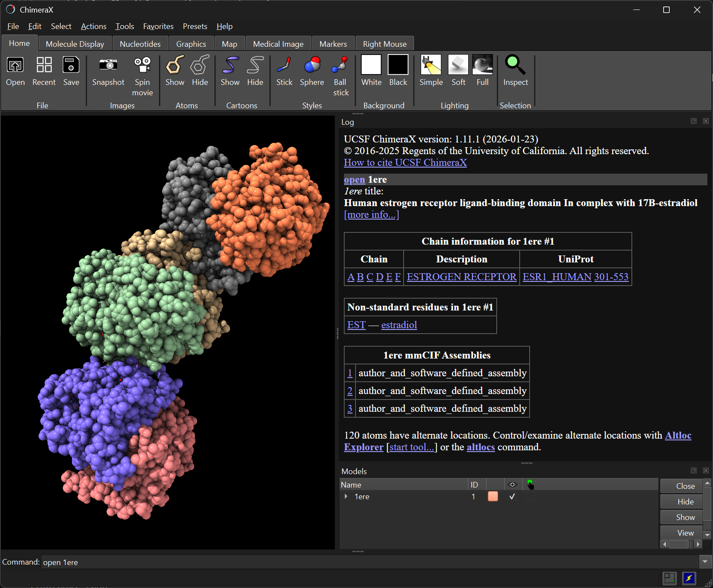Switch to the Molecule Display tab
This screenshot has width=713, height=588.
[75, 44]
